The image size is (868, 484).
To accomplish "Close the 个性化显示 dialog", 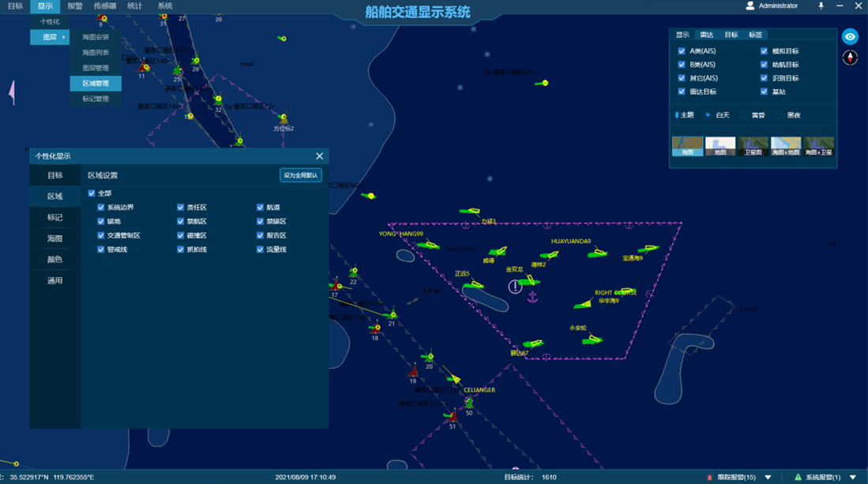I will [319, 156].
